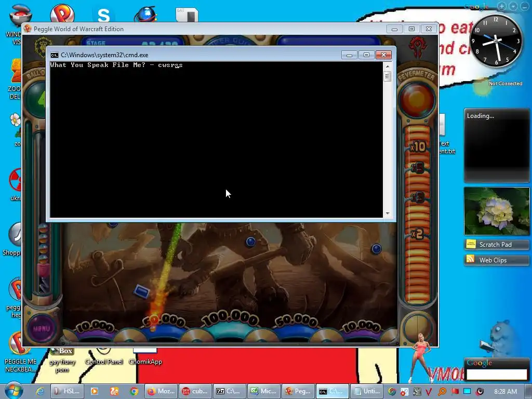Open the Scratch Pad gadget

coord(497,244)
